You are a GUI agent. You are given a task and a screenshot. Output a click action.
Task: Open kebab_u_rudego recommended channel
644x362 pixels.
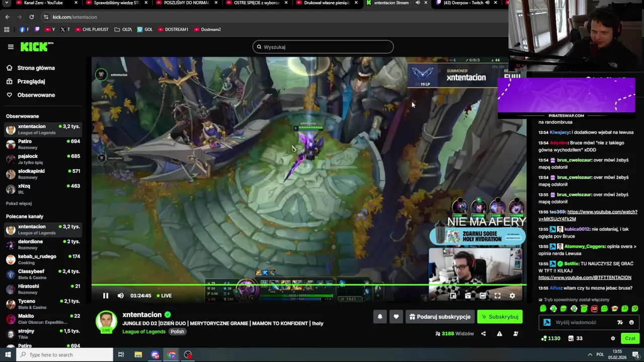click(x=43, y=259)
